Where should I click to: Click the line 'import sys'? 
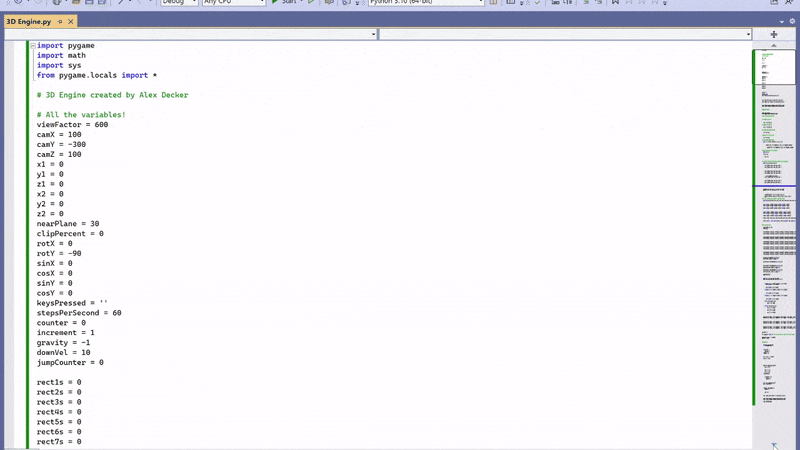[x=59, y=65]
